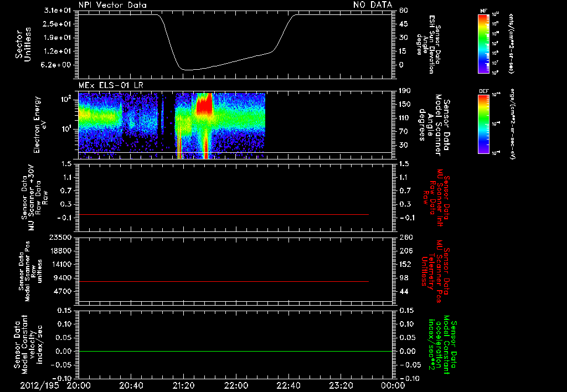Screen dimensions: 567x392
Task: Click the 206 telemetry tick value
Action: [405, 251]
